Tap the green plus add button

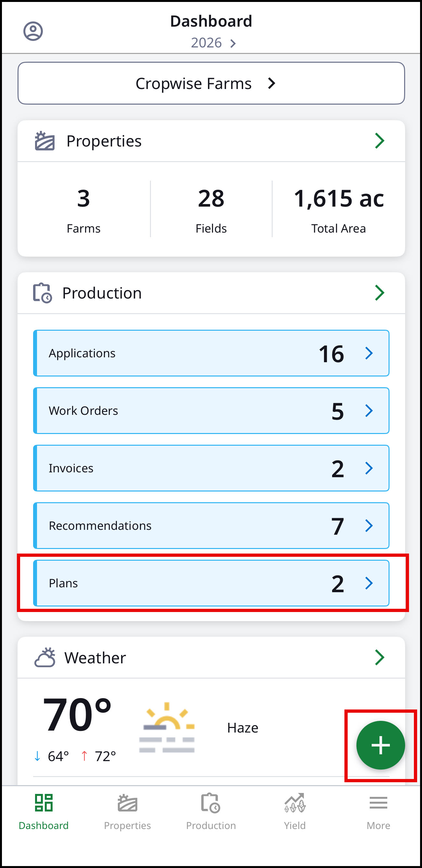click(380, 745)
